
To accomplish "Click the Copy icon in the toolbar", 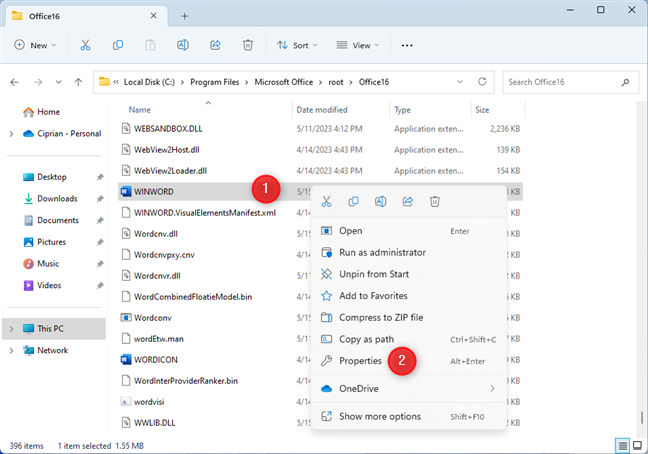I will pos(118,45).
